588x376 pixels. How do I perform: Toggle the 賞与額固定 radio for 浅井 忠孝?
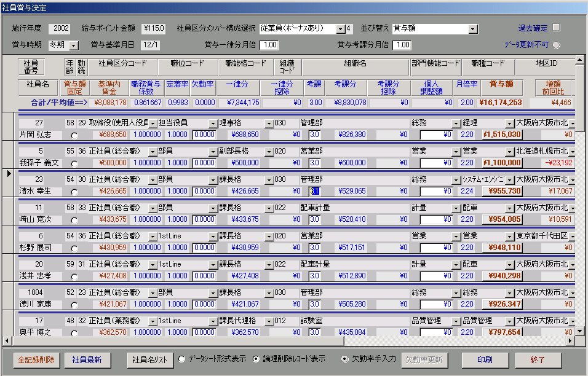[x=74, y=276]
